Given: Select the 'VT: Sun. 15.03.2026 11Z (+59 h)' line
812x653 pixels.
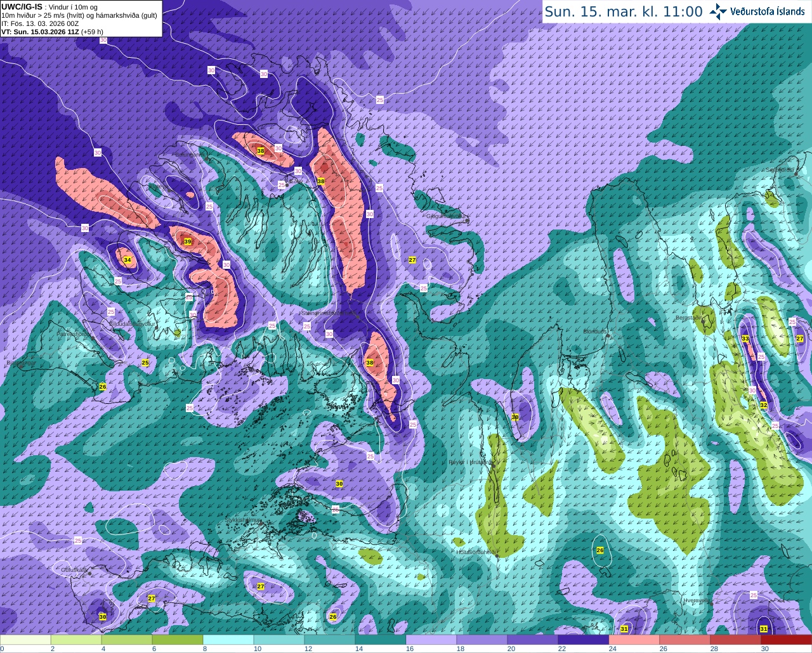Looking at the screenshot, I should pyautogui.click(x=52, y=32).
